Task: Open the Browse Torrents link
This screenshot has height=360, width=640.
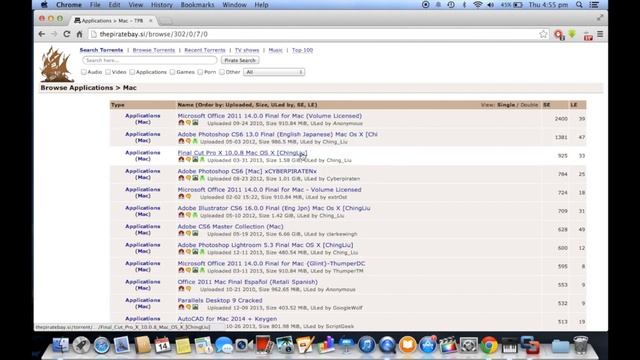Action: pos(154,50)
